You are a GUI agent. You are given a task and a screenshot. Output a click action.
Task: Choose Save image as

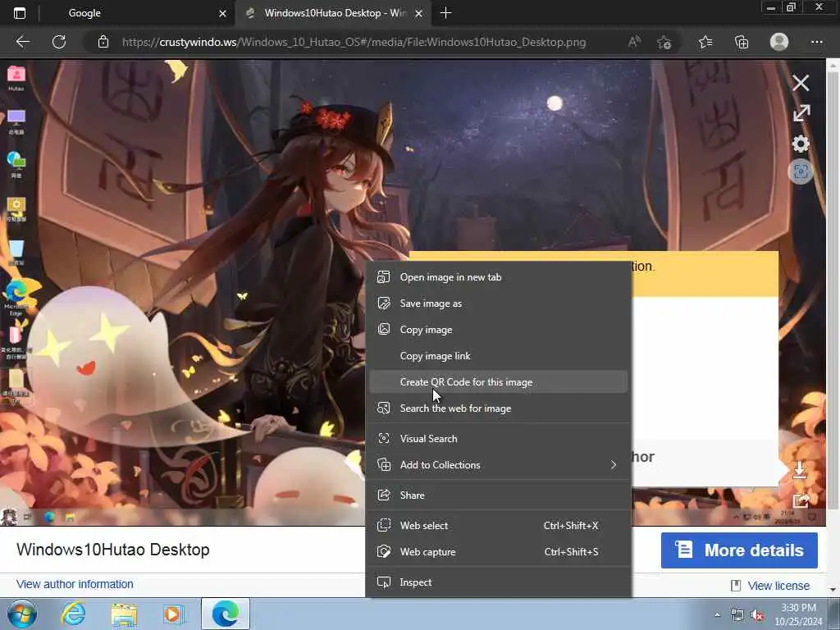[x=498, y=304]
